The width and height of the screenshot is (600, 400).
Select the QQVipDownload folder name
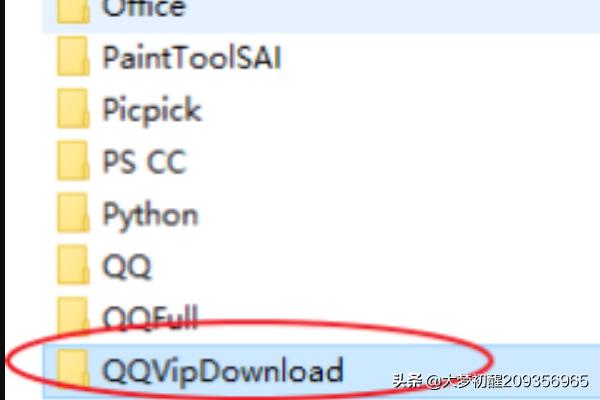pos(223,372)
